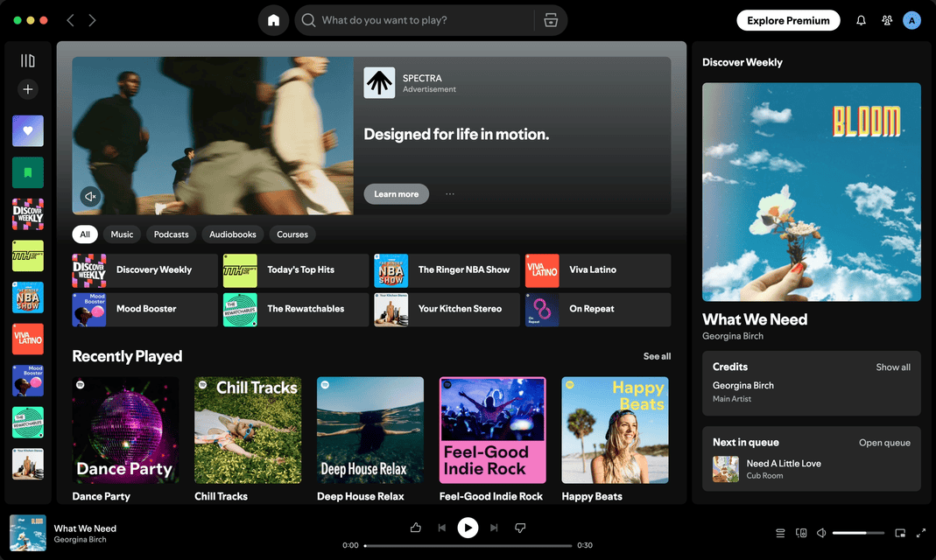Click the now playing thumbnail in player bar
936x560 pixels.
[x=28, y=533]
